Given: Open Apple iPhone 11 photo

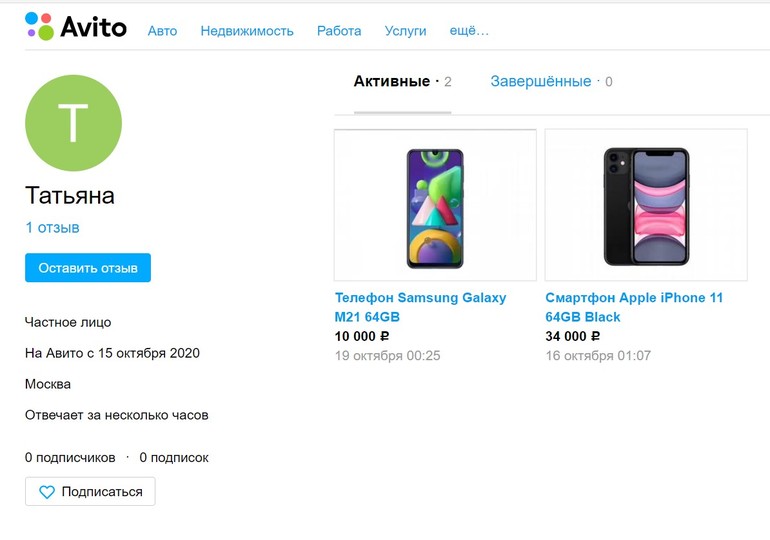Looking at the screenshot, I should pyautogui.click(x=646, y=205).
